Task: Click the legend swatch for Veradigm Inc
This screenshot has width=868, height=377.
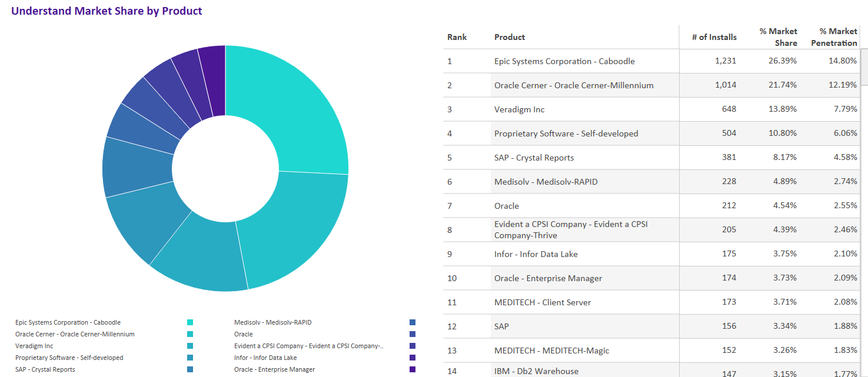Action: click(x=189, y=345)
